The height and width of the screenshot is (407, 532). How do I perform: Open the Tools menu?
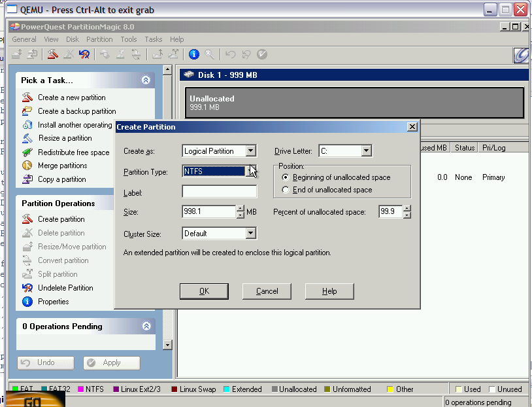(129, 39)
